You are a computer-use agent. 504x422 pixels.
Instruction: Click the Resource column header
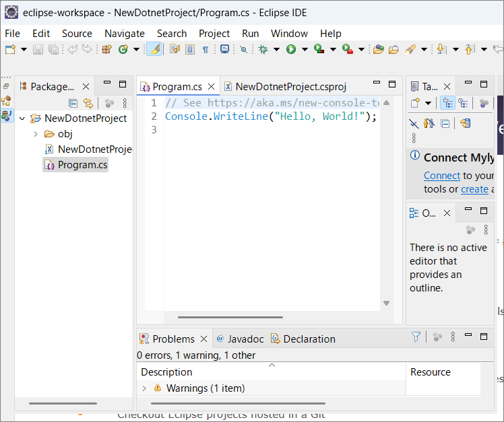(443, 372)
